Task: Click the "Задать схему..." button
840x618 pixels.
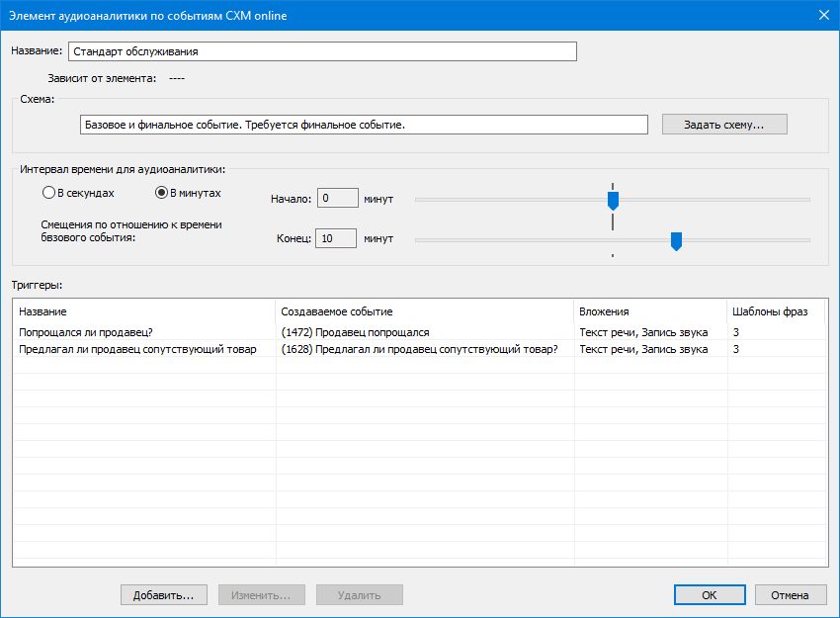Action: [x=724, y=125]
